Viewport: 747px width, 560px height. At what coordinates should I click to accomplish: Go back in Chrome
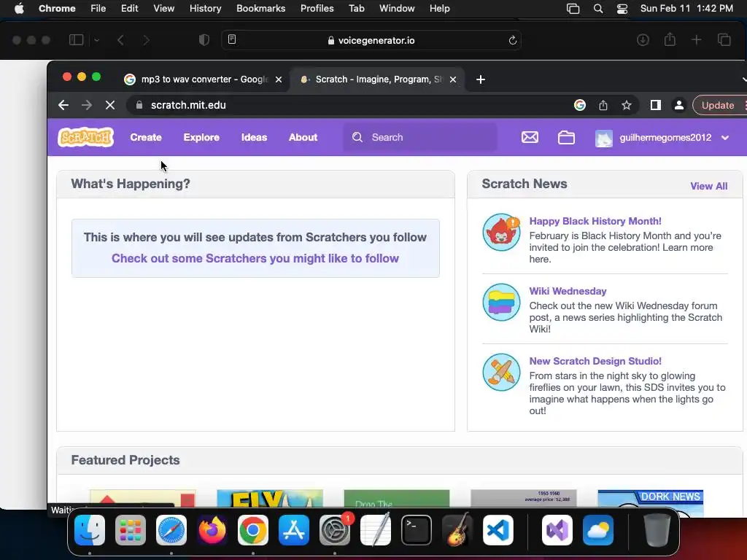pyautogui.click(x=63, y=105)
